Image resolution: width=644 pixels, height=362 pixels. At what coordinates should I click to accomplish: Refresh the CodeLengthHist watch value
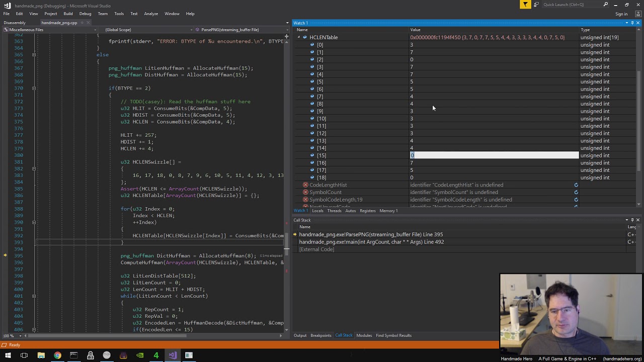[x=576, y=185]
